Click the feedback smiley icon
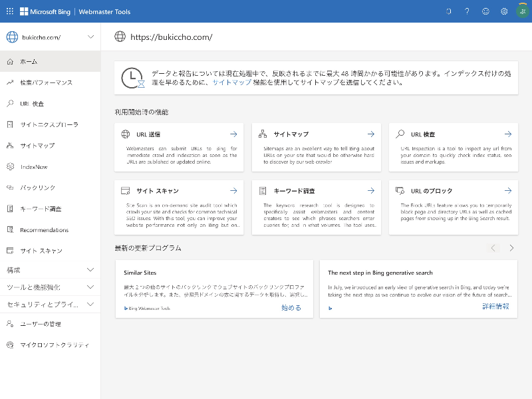Image resolution: width=532 pixels, height=399 pixels. 485,11
